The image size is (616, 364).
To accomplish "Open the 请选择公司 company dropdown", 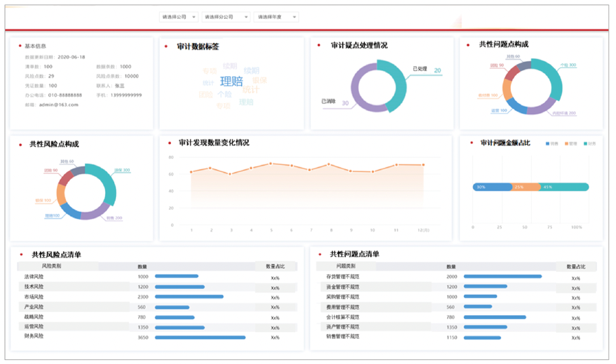I will coord(178,17).
